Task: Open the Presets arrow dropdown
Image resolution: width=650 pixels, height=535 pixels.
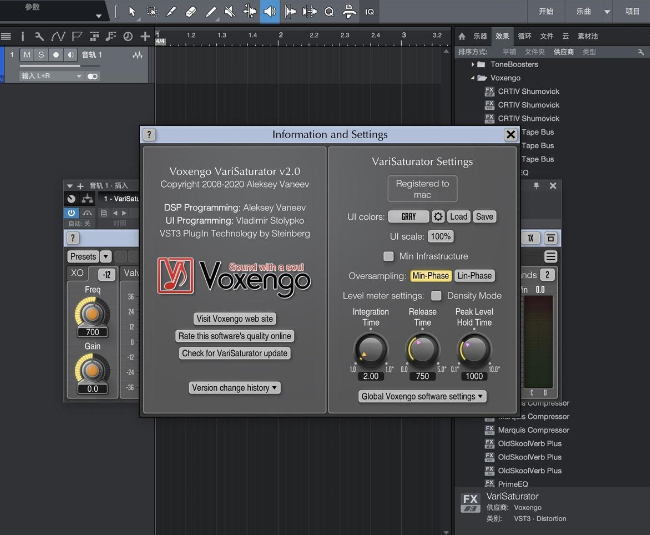Action: point(106,257)
